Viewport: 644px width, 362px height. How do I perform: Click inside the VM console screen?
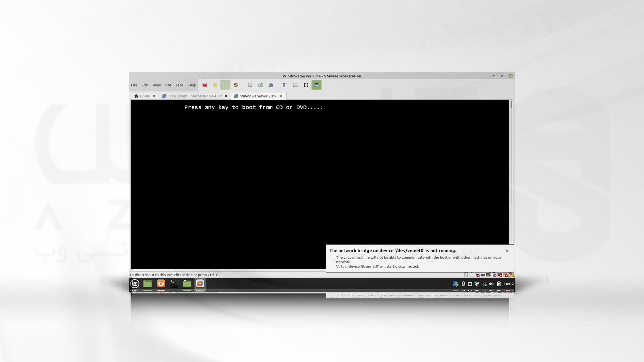tap(320, 184)
